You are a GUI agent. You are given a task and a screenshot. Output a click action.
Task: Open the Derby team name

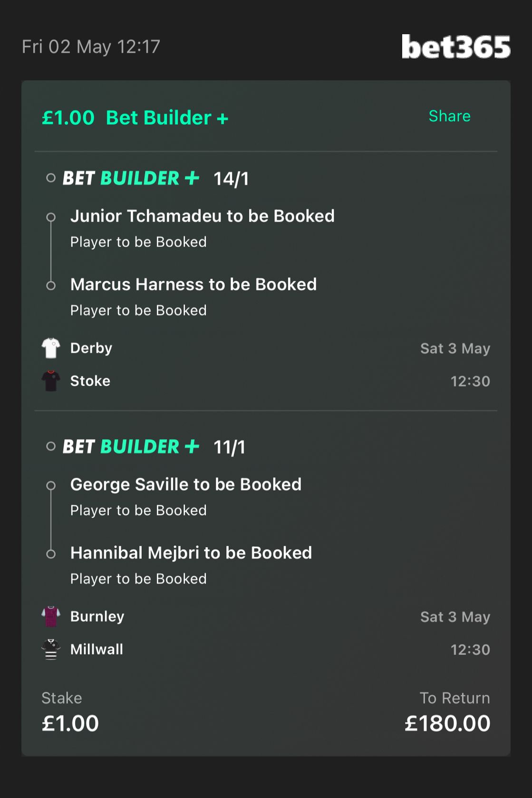tap(91, 348)
